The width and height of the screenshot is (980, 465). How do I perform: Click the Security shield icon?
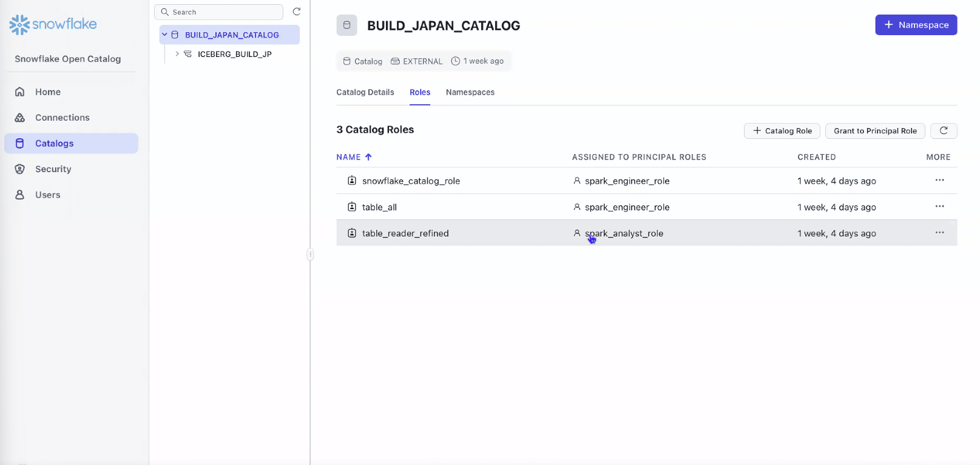(20, 169)
